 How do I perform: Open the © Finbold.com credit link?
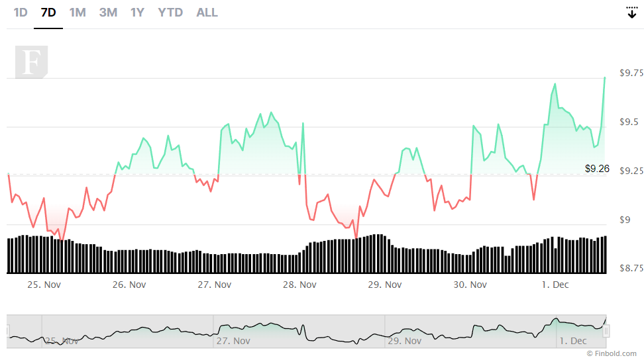612,353
